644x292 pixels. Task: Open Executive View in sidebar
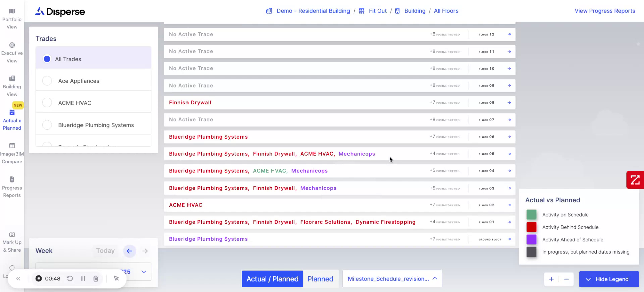click(x=12, y=53)
